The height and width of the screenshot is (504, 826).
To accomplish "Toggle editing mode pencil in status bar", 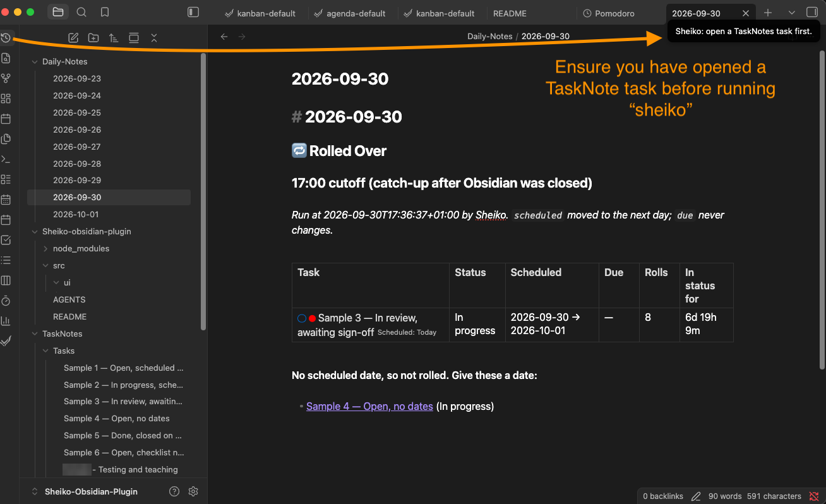I will (696, 496).
